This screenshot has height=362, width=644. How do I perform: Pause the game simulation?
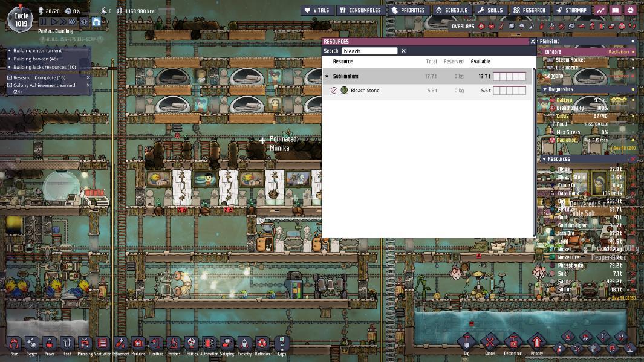(43, 22)
